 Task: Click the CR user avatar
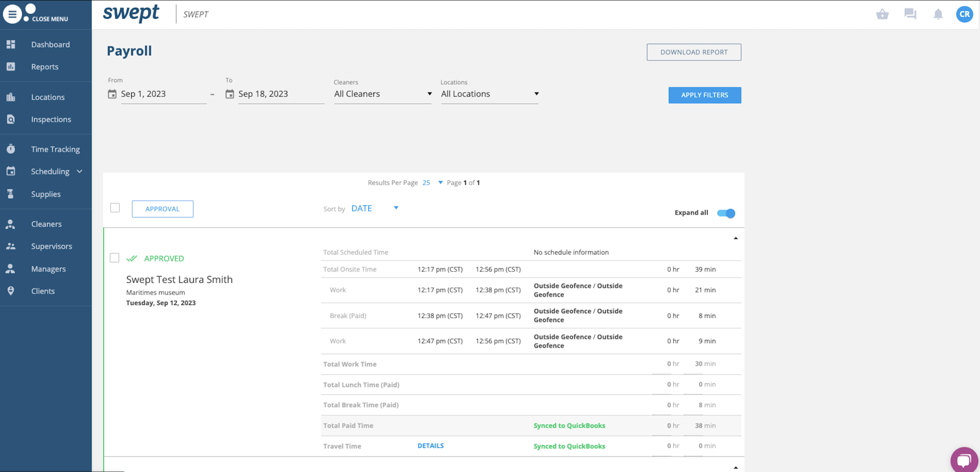tap(964, 14)
